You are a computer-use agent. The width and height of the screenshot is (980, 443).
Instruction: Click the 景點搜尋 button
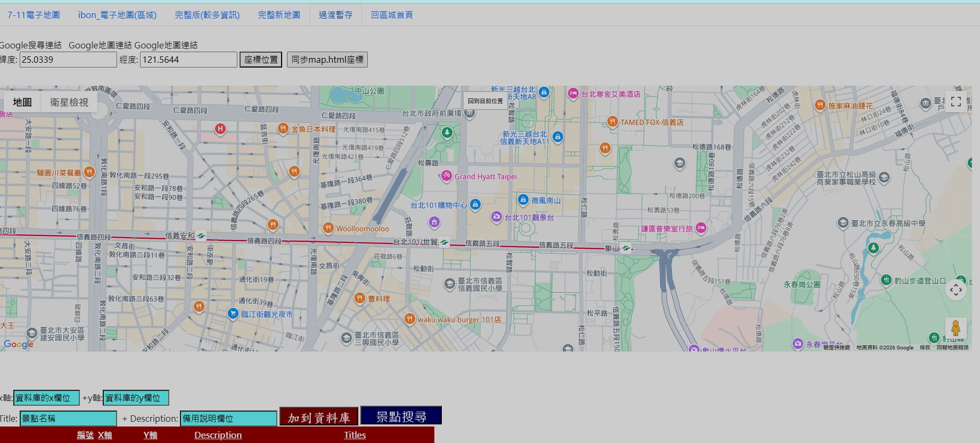click(401, 417)
